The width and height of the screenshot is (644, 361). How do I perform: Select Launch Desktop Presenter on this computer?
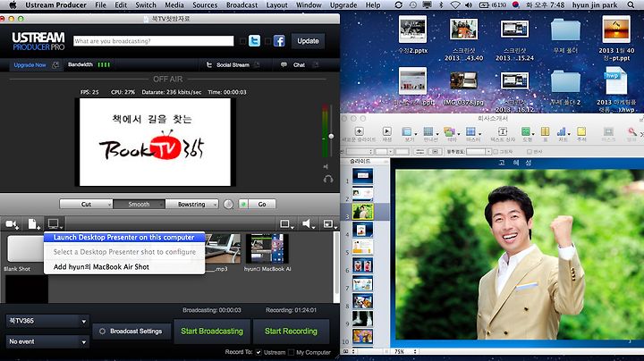(124, 237)
